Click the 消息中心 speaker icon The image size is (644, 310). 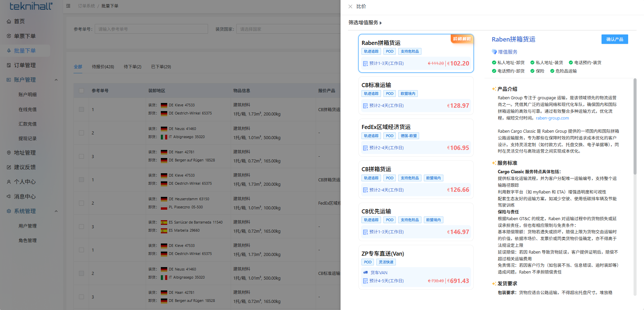click(9, 196)
